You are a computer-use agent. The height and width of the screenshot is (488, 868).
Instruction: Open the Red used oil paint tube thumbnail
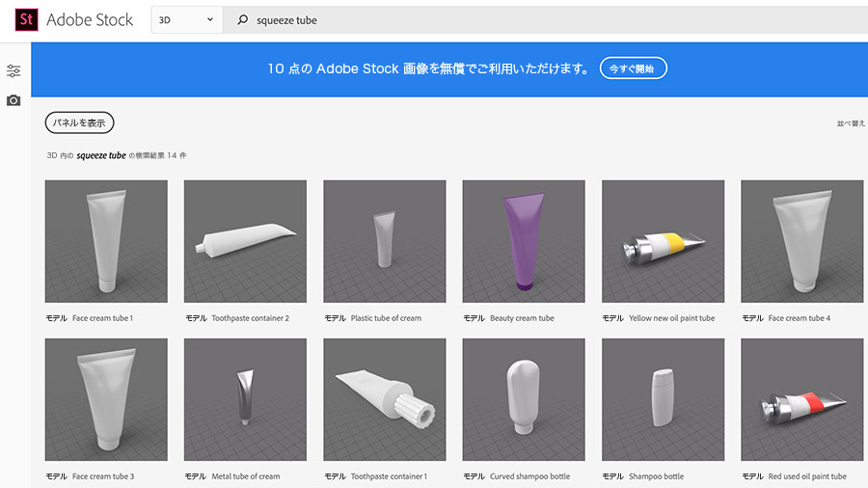(x=802, y=399)
